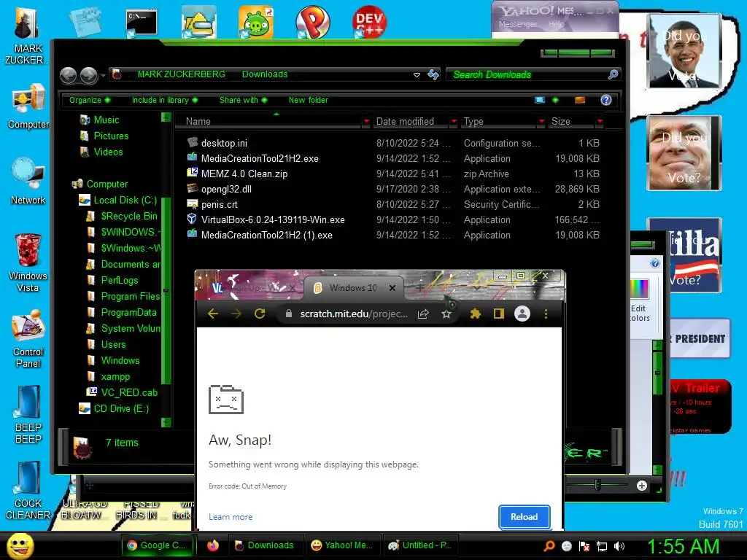This screenshot has height=560, width=747.
Task: Click the Chrome reload icon in toolbar
Action: [260, 314]
